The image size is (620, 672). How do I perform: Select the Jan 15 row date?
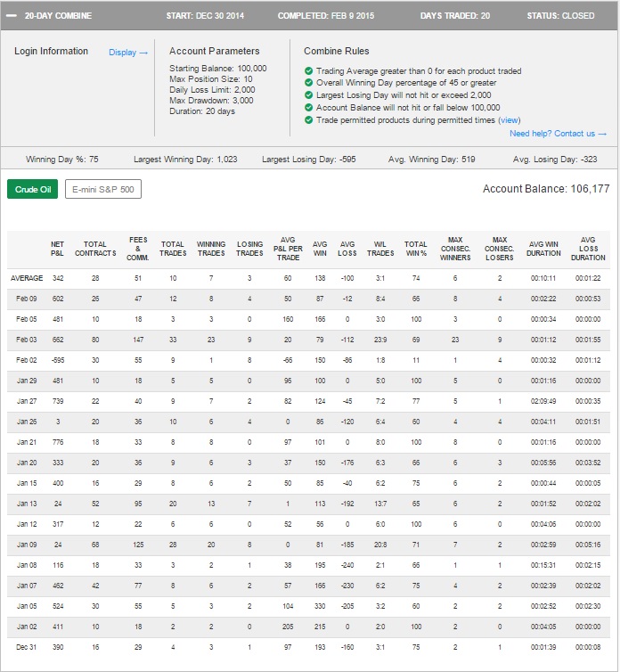[x=27, y=483]
